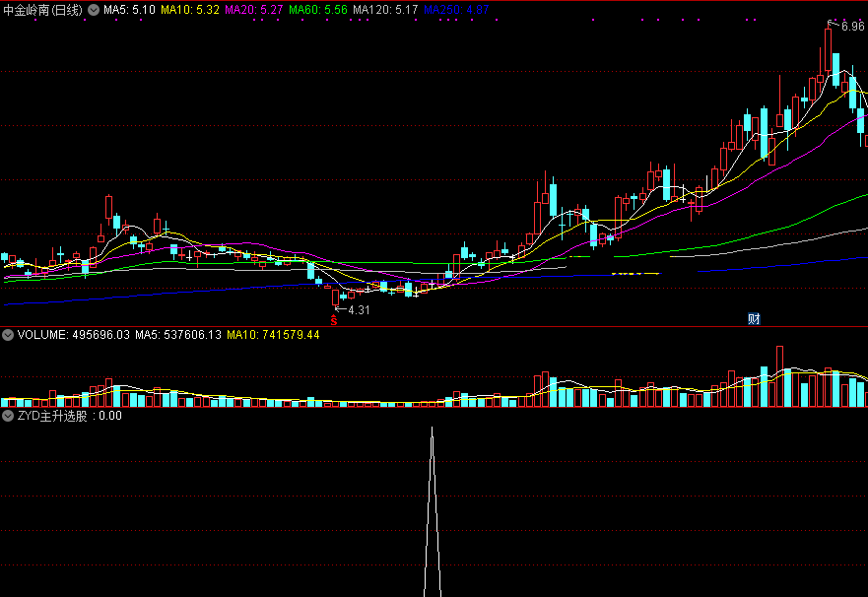
Task: Open the ZYD主升选股 panel dropdown arrow
Action: coord(8,416)
